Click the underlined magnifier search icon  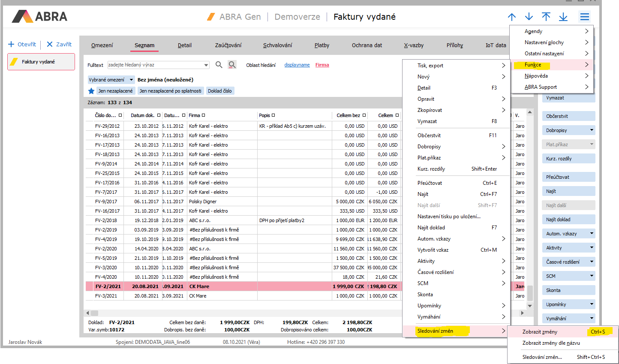pos(232,65)
